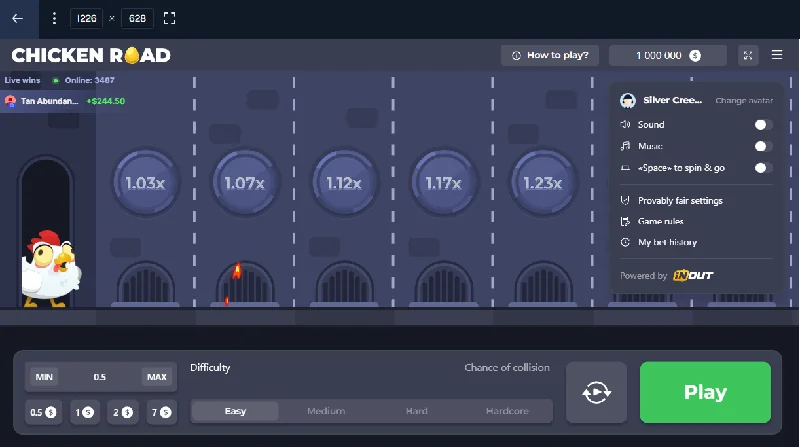800x447 pixels.
Task: Close the hamburger menu icon
Action: point(777,55)
